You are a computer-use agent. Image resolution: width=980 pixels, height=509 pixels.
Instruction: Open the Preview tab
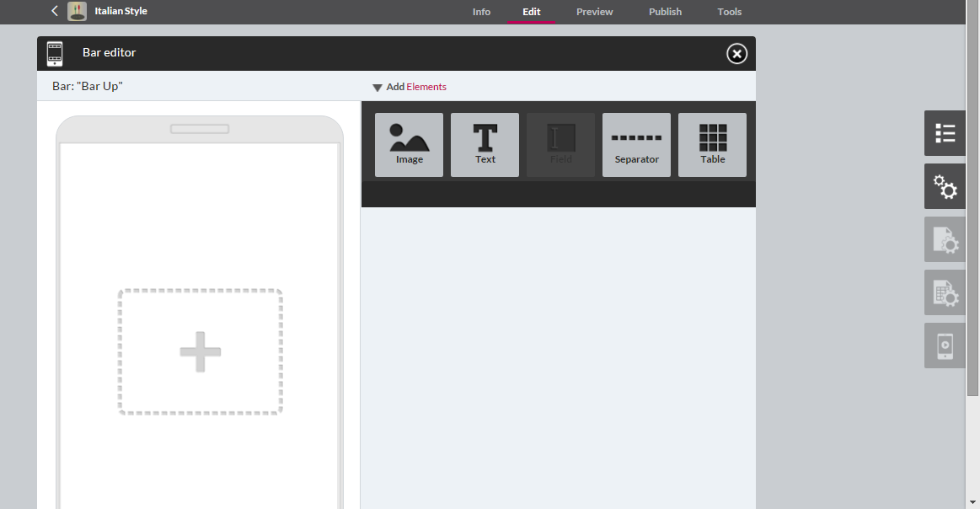pos(594,12)
